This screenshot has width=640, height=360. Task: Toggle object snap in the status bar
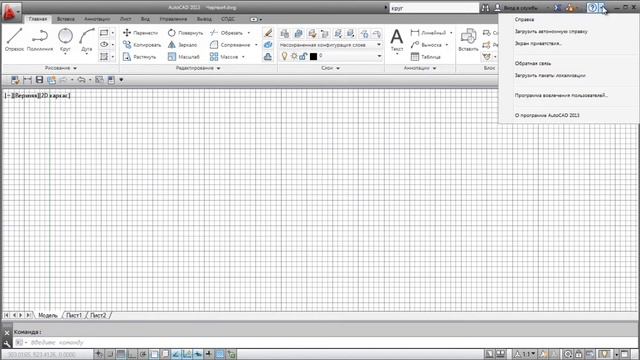tap(154, 354)
